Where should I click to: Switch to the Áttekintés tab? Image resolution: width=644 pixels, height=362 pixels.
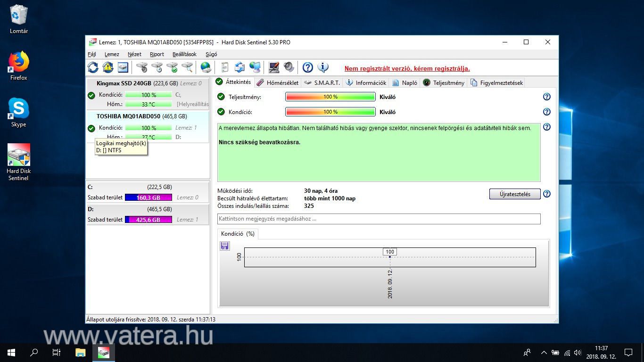pyautogui.click(x=233, y=82)
